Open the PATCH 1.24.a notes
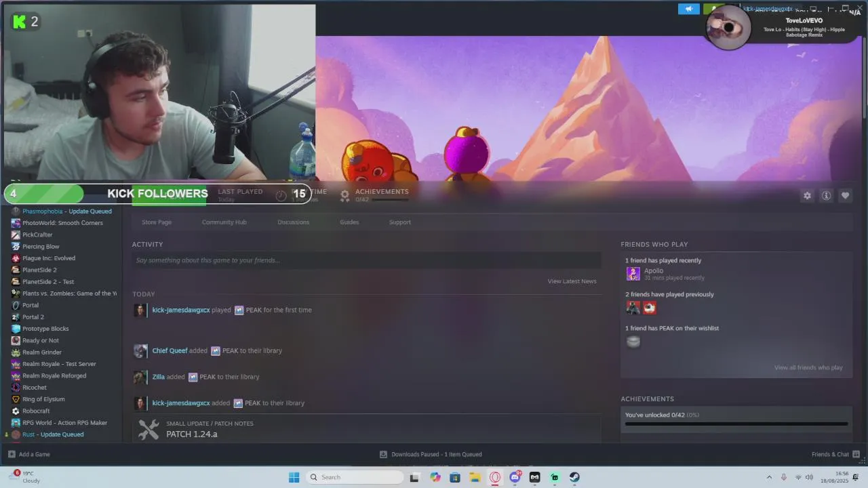Image resolution: width=868 pixels, height=488 pixels. click(192, 434)
